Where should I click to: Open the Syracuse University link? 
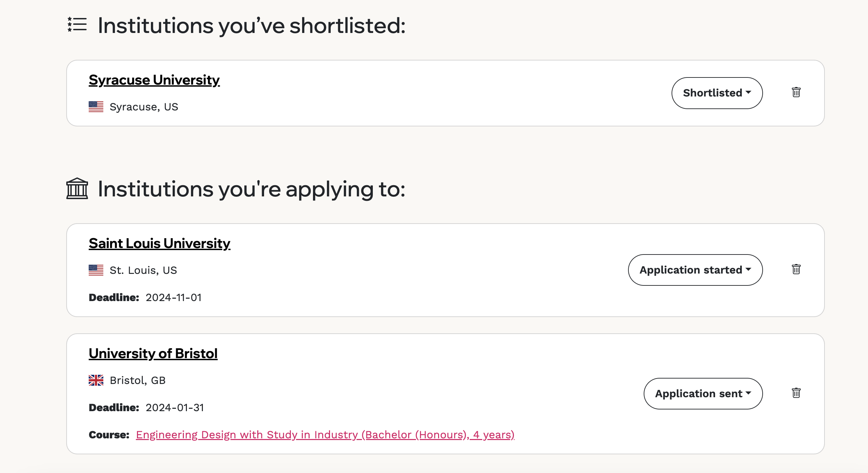154,80
